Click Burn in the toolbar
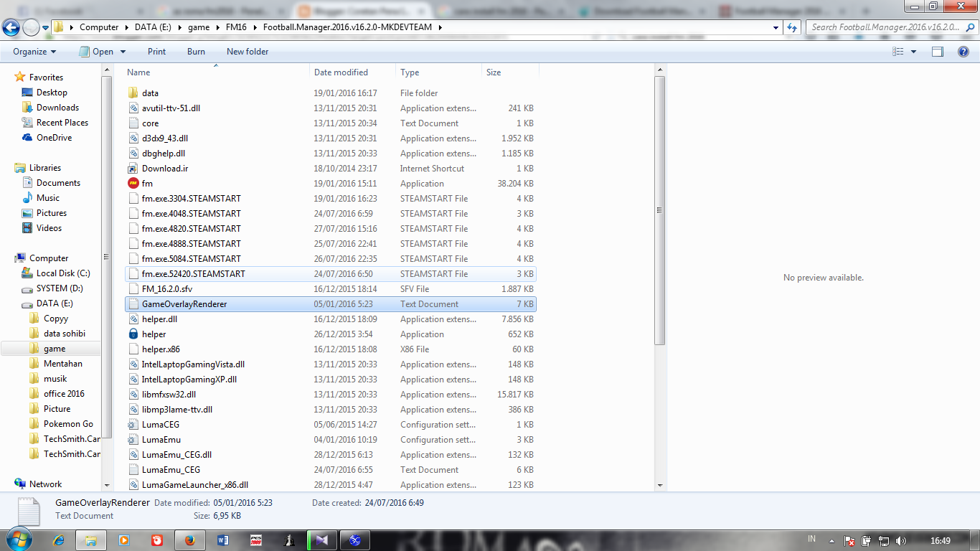This screenshot has height=551, width=980. (x=196, y=52)
